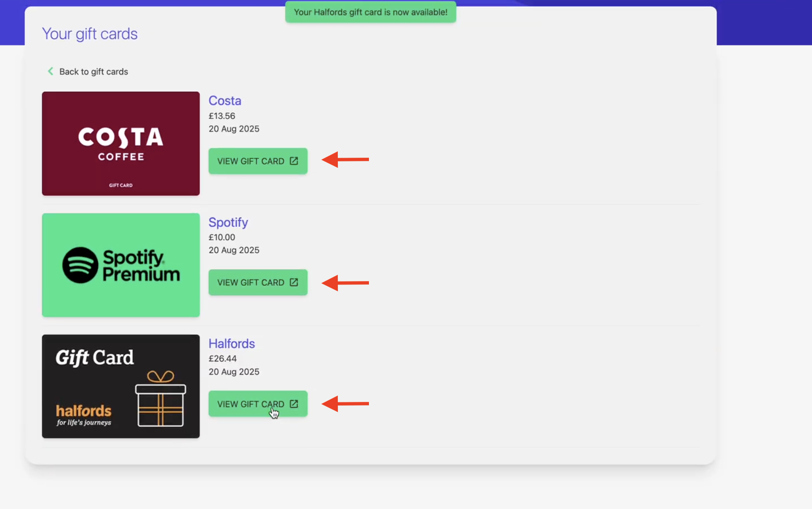Click external-link icon on Halfords button
Screen dimensions: 812x509
(x=294, y=404)
